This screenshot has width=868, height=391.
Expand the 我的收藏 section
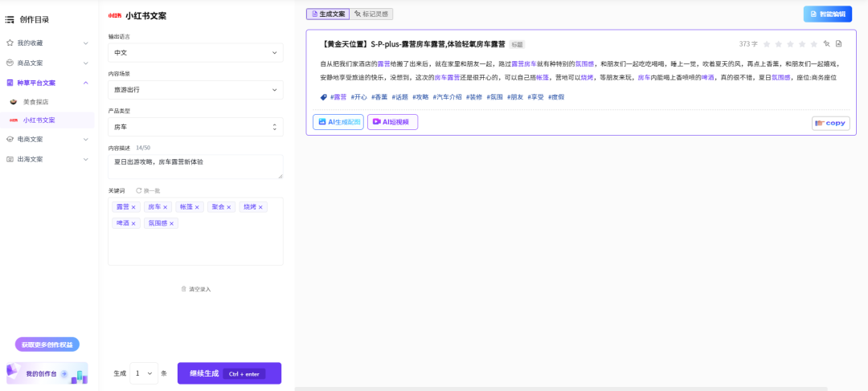86,43
